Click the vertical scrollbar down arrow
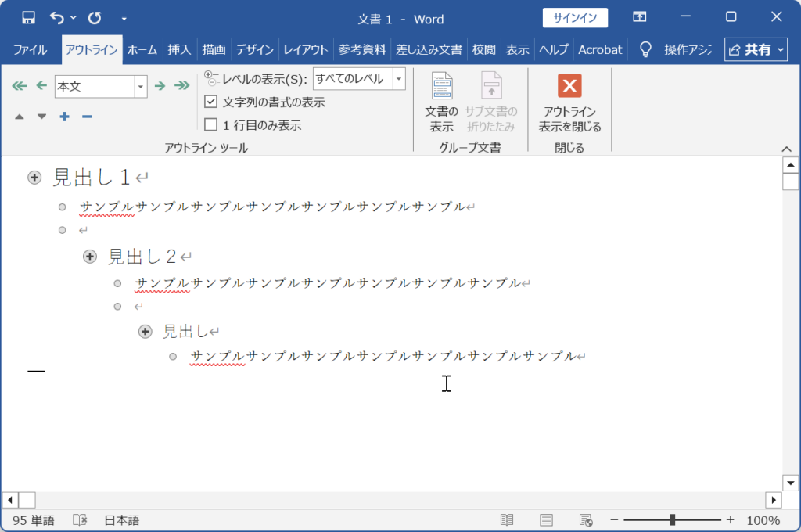 click(791, 483)
